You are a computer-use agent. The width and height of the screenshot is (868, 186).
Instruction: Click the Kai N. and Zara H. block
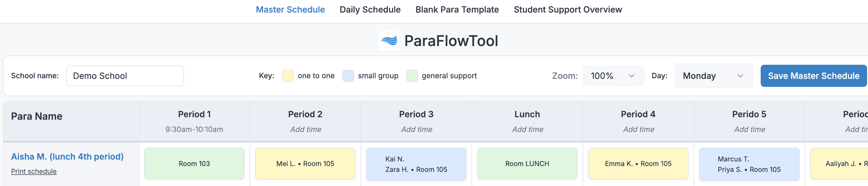(416, 164)
